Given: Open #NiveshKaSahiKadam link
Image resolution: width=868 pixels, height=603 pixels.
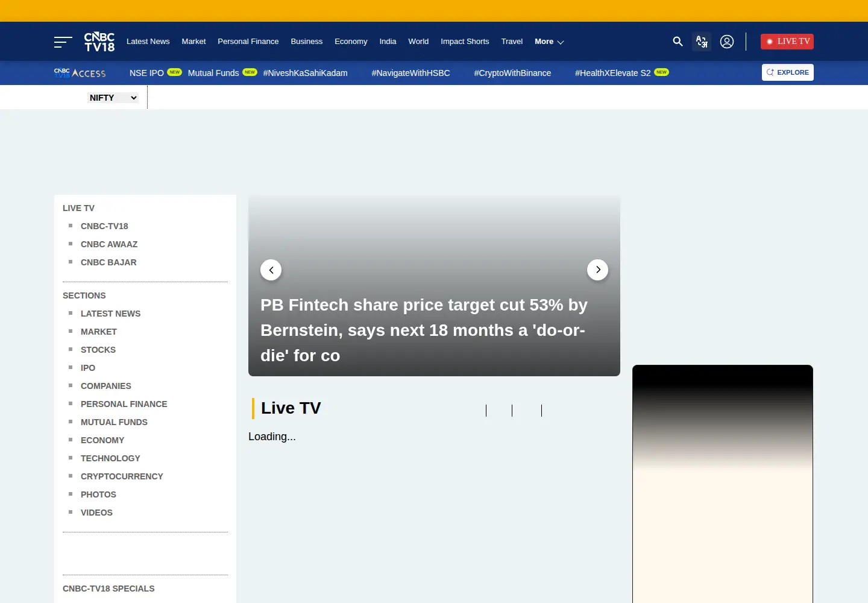Looking at the screenshot, I should click(x=305, y=73).
